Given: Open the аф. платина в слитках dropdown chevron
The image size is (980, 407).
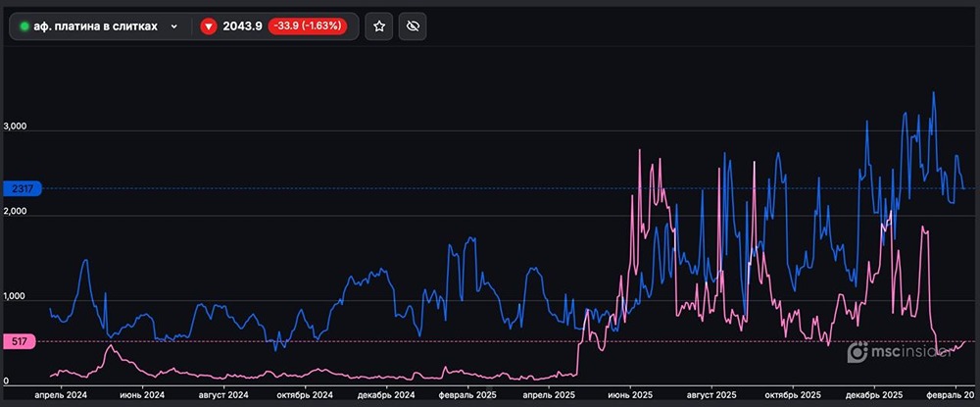Looking at the screenshot, I should pyautogui.click(x=174, y=26).
